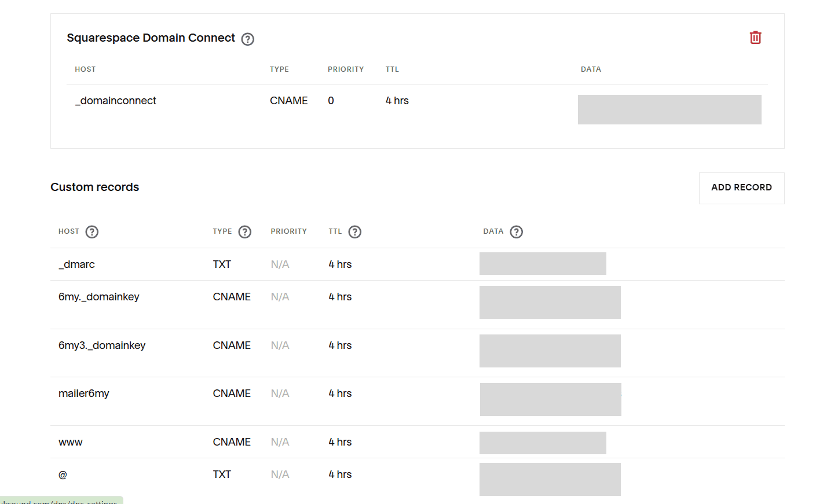Select the 6my3._domainkey record host
The image size is (816, 504).
(x=102, y=345)
